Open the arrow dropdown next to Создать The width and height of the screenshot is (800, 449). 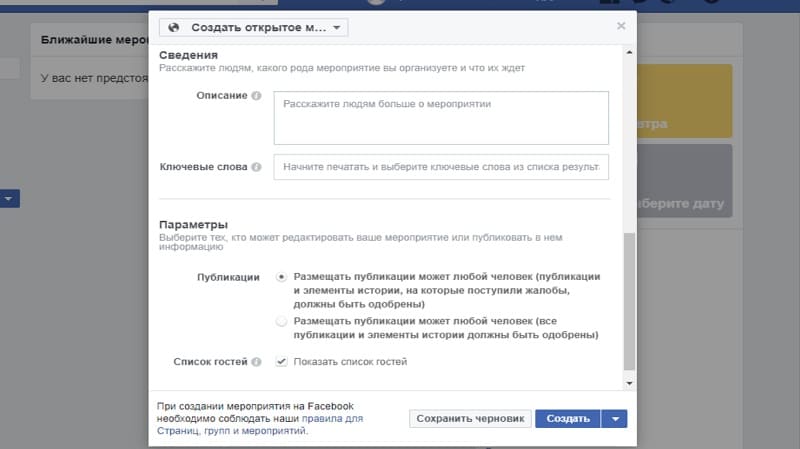615,419
